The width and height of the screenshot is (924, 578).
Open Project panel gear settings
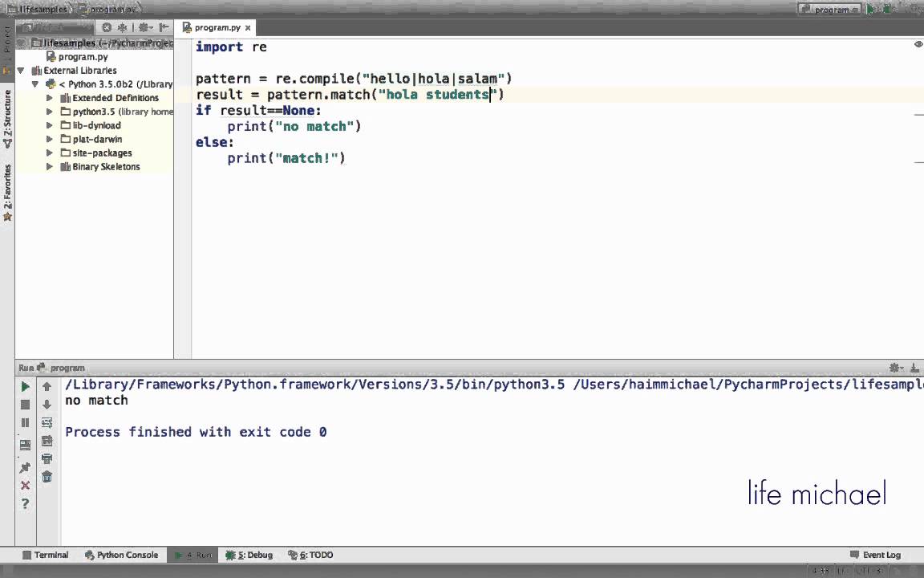point(145,27)
